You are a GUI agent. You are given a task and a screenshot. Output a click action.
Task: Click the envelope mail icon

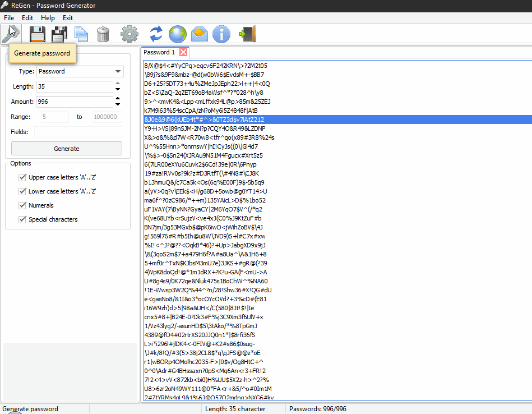pos(200,34)
